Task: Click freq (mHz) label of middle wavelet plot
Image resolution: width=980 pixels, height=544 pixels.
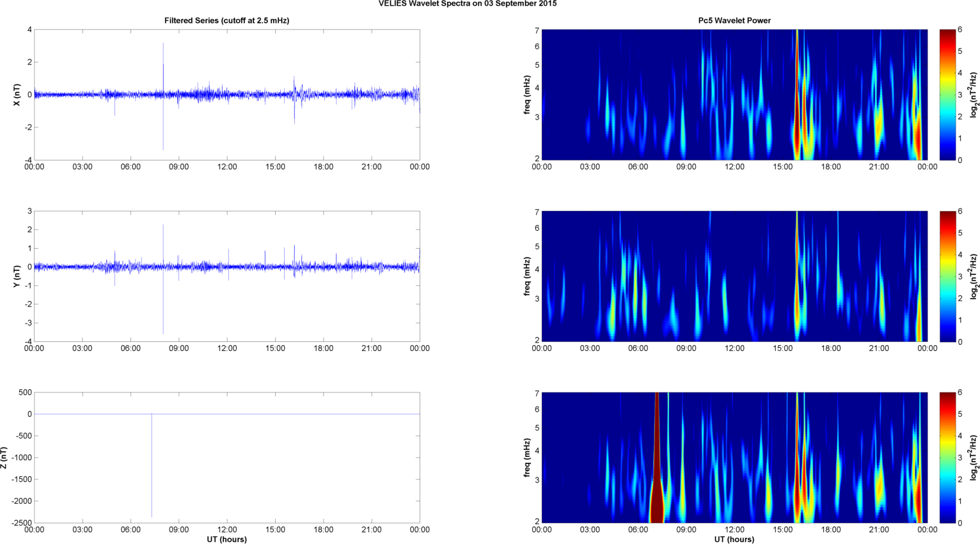Action: tap(527, 276)
